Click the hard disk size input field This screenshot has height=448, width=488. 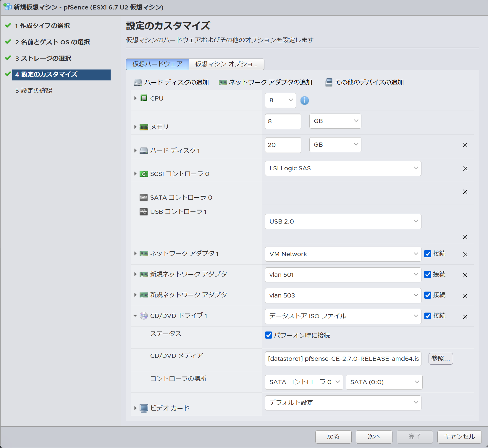pos(283,145)
